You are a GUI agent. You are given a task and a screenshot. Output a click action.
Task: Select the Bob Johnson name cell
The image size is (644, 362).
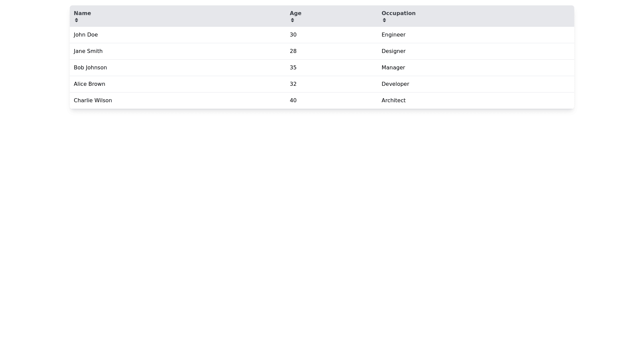pyautogui.click(x=90, y=68)
